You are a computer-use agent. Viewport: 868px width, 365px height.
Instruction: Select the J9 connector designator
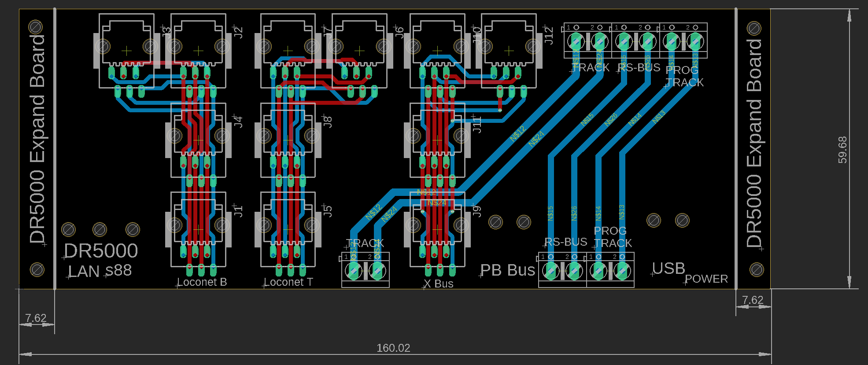tap(476, 210)
